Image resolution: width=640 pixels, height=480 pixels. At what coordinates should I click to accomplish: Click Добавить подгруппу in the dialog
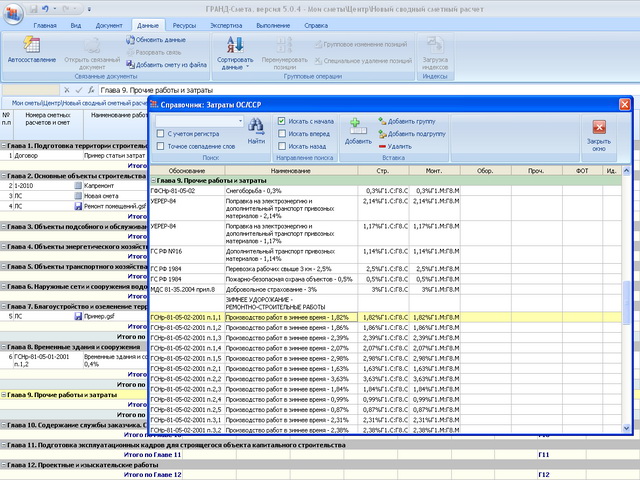click(413, 133)
